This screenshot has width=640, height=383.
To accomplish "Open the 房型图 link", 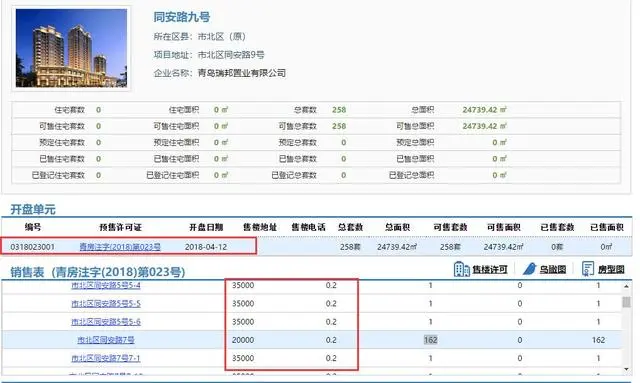I will [x=611, y=269].
